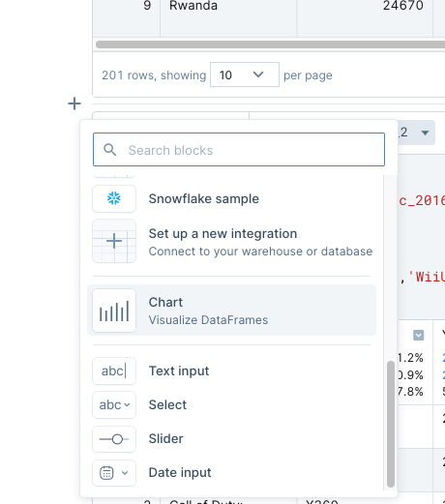Screen dimensions: 445x504
Task: Choose Chart Visualize DataFrames entry
Action: pos(231,311)
